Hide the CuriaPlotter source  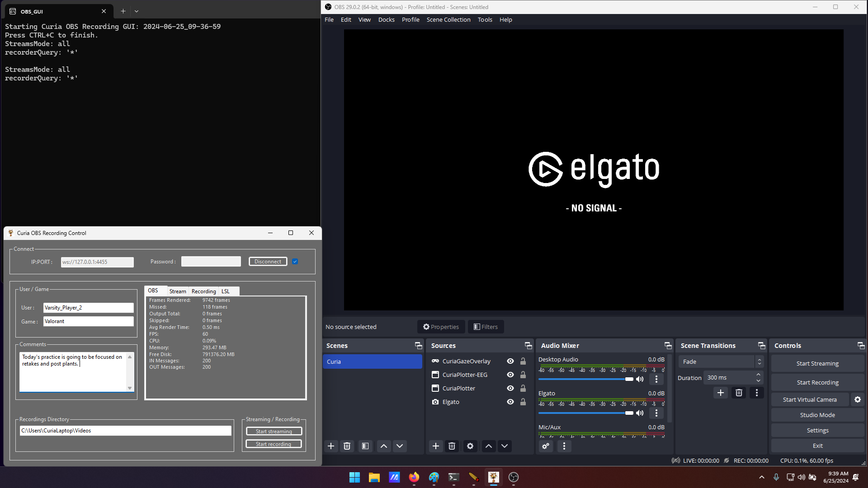tap(510, 388)
